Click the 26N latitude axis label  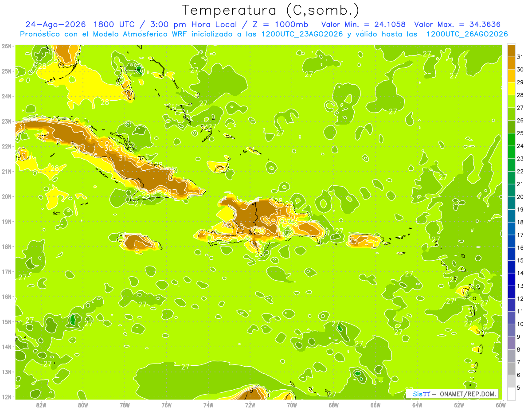tap(7, 46)
